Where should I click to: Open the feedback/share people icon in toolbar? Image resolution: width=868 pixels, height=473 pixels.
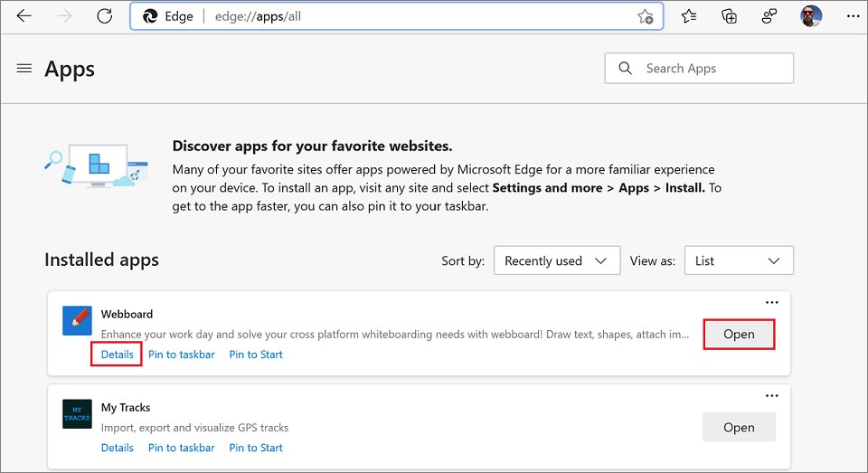coord(769,16)
